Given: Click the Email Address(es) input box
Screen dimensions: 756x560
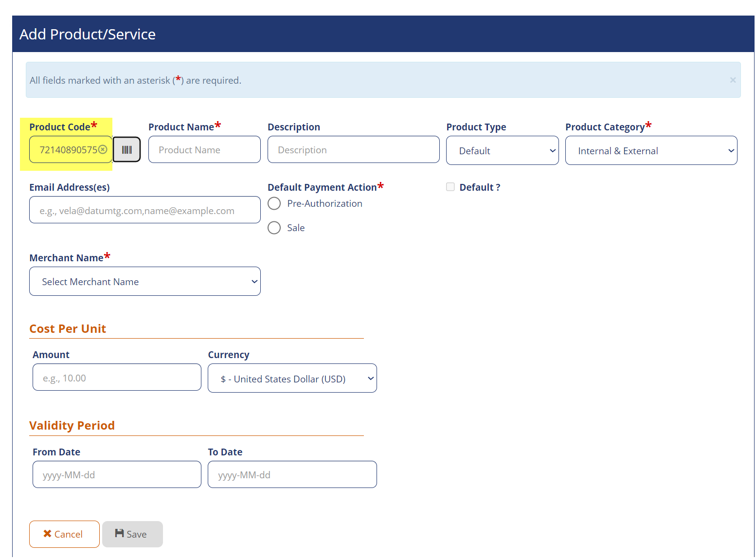Looking at the screenshot, I should [144, 210].
